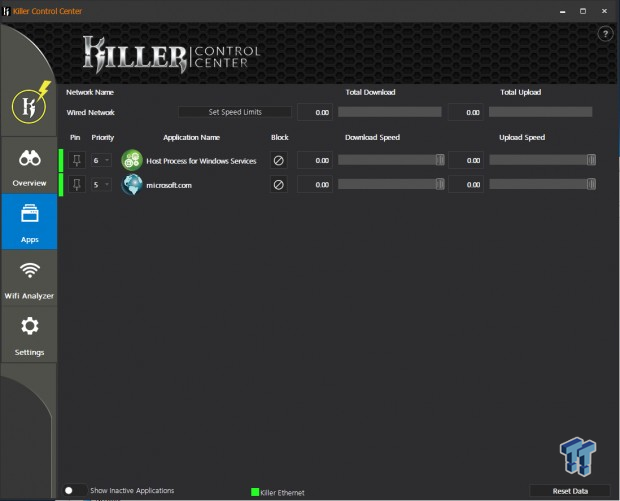Select the Host Process for Windows Services name
Screen dimensions: 620x501
click(x=201, y=161)
